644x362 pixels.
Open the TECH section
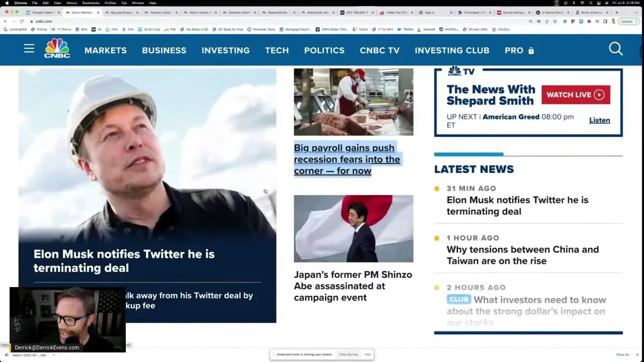(277, 50)
